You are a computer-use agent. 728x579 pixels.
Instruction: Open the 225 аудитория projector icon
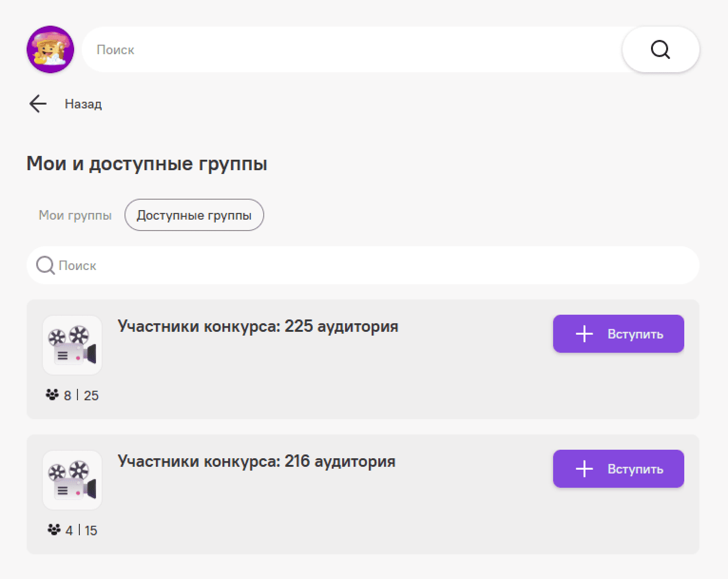tap(72, 345)
